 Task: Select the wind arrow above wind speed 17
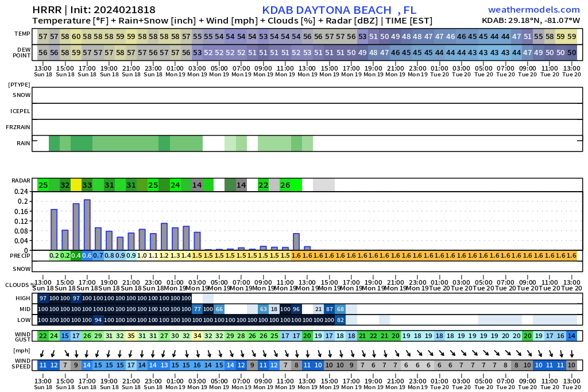point(131,354)
